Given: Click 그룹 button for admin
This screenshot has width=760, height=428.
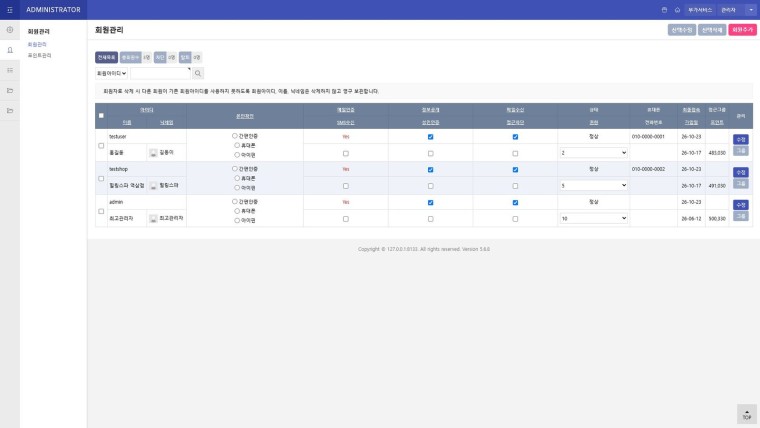Looking at the screenshot, I should (741, 216).
